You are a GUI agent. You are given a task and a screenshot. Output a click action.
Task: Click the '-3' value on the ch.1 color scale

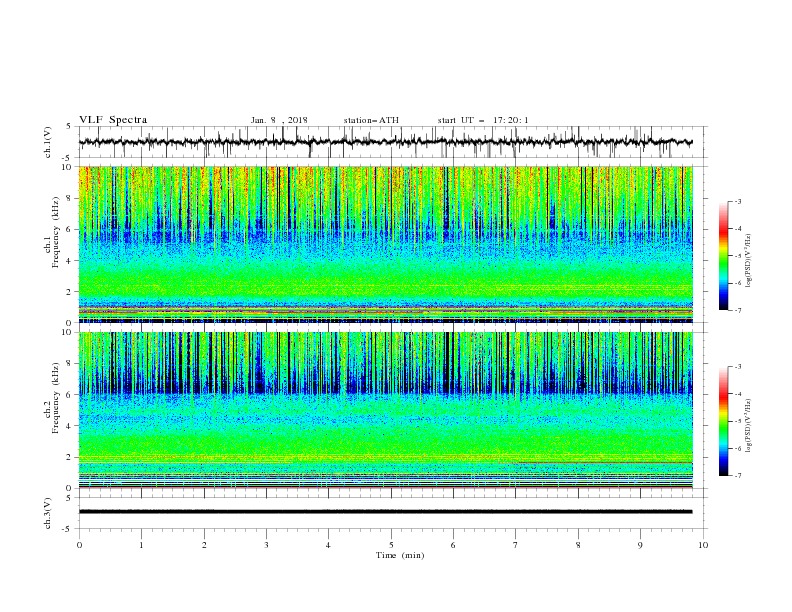click(737, 201)
